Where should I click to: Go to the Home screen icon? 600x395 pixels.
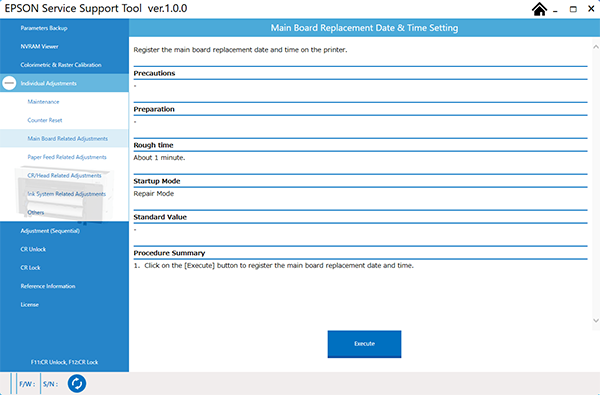[x=539, y=9]
